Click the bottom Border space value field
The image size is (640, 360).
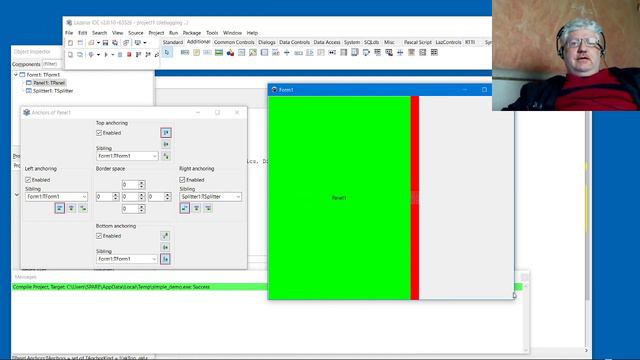(x=130, y=209)
